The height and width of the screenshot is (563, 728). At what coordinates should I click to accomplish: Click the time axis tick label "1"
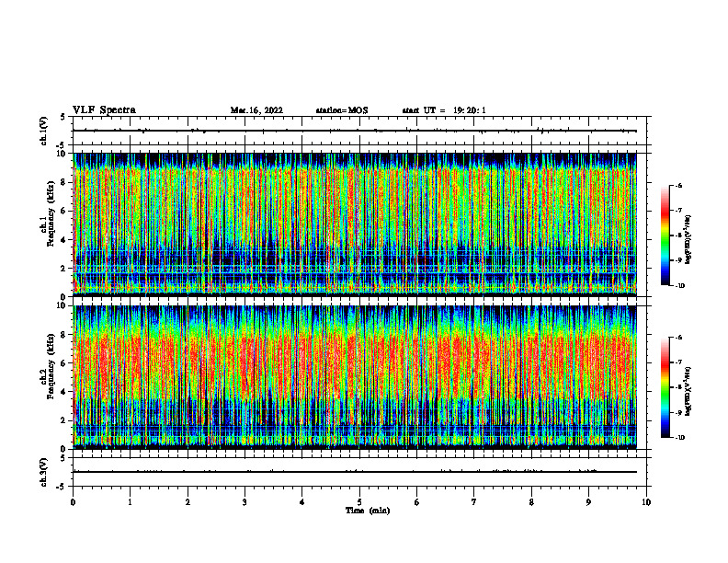[x=130, y=502]
